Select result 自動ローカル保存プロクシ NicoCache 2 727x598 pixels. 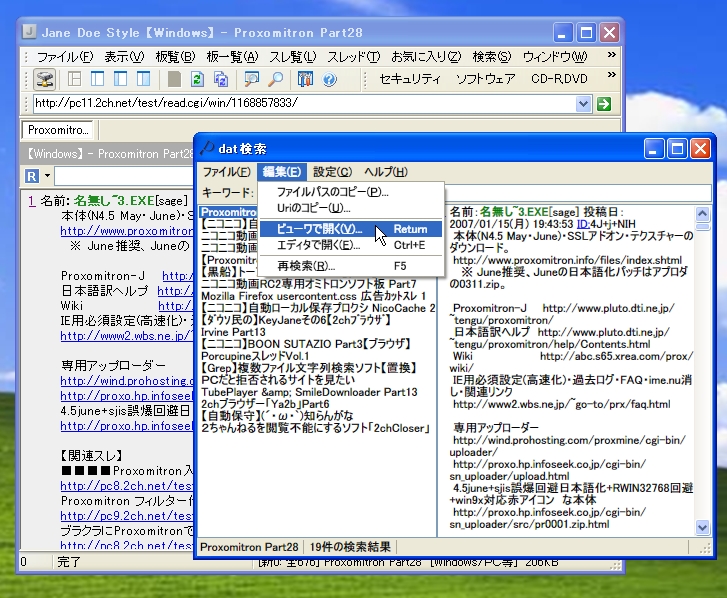tap(318, 308)
